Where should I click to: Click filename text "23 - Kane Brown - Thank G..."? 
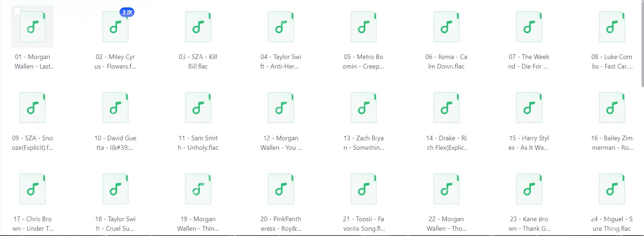point(529,224)
